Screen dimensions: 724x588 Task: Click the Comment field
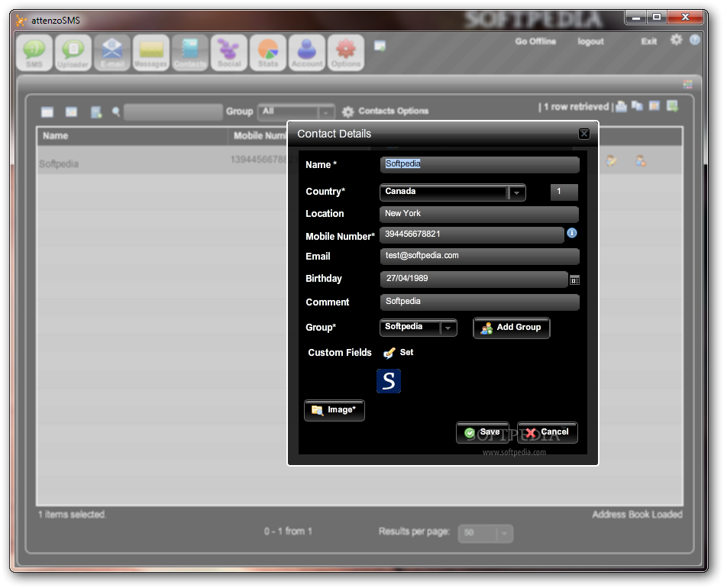point(480,302)
